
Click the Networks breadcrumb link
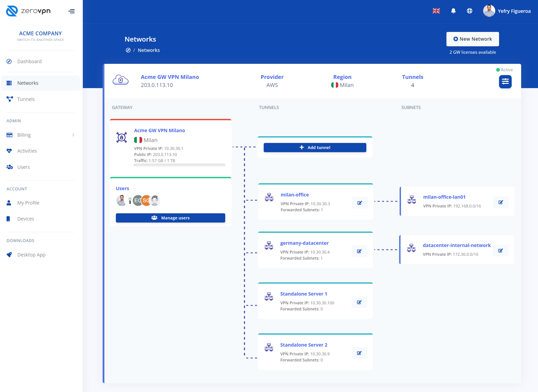[x=149, y=50]
